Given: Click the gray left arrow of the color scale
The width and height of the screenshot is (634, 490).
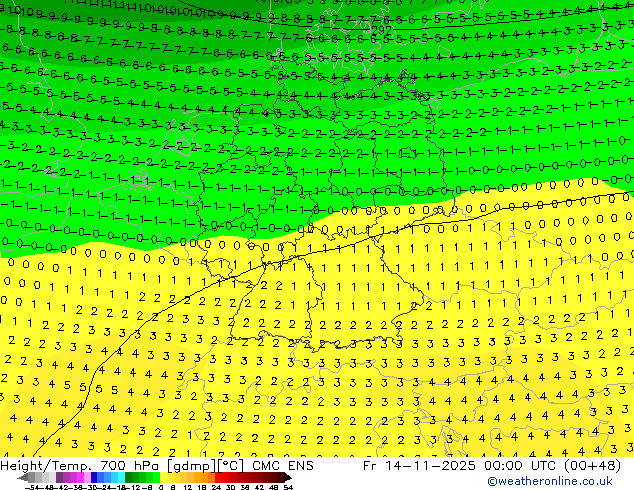Looking at the screenshot, I should (23, 477).
